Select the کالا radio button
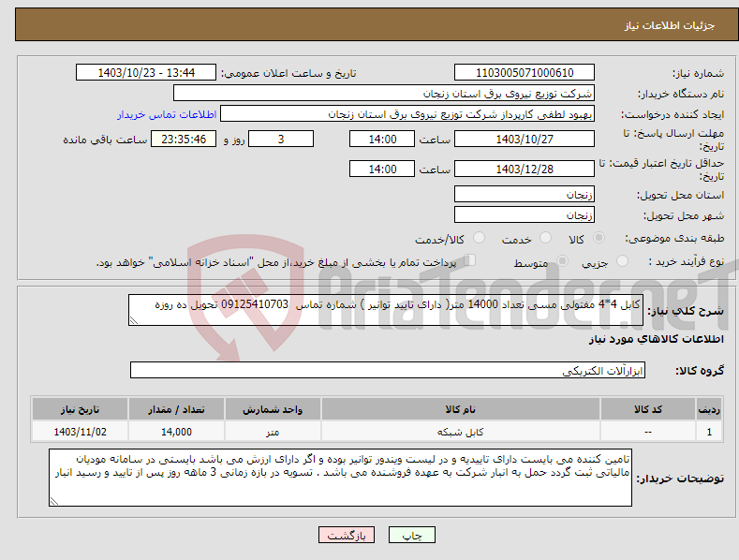Viewport: 739px width, 560px height. coord(599,238)
